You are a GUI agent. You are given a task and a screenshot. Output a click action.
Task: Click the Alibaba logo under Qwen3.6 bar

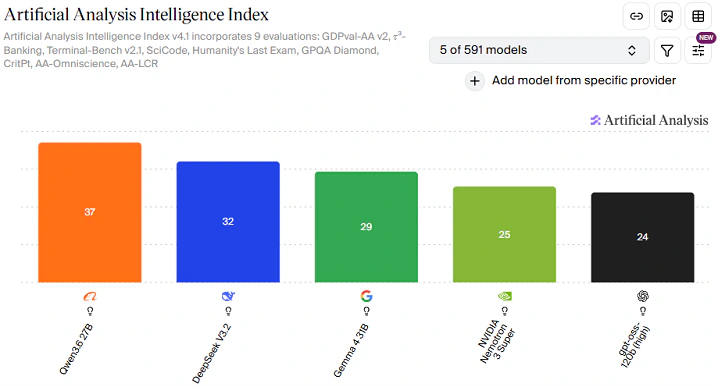point(90,296)
